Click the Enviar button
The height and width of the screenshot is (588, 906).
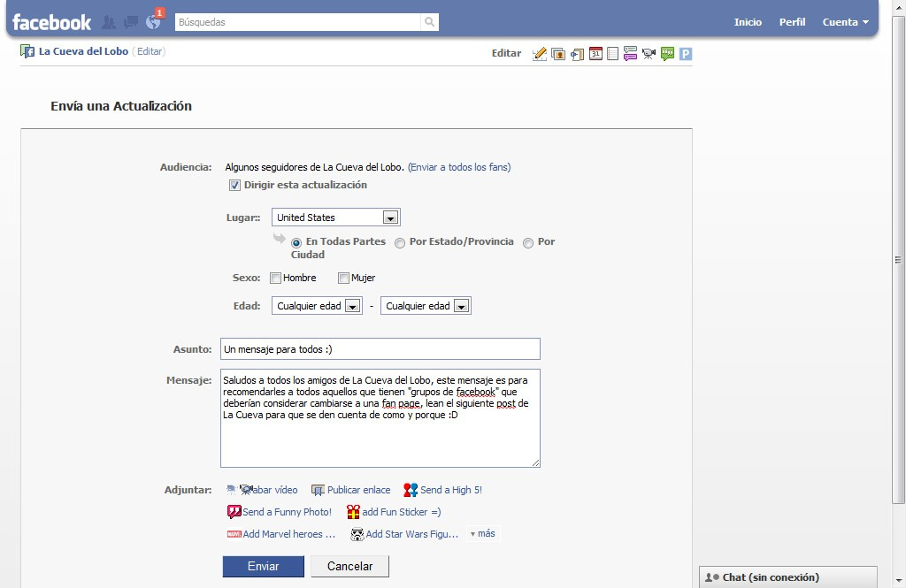(264, 566)
